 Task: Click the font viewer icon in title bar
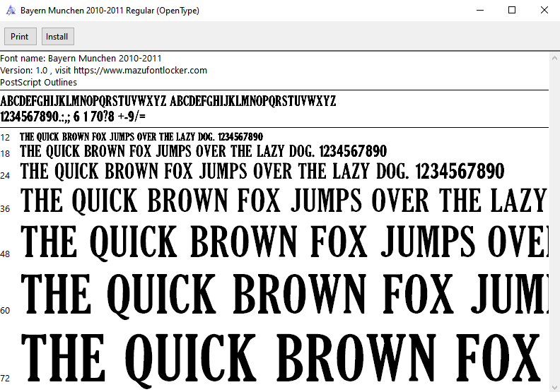(x=10, y=11)
